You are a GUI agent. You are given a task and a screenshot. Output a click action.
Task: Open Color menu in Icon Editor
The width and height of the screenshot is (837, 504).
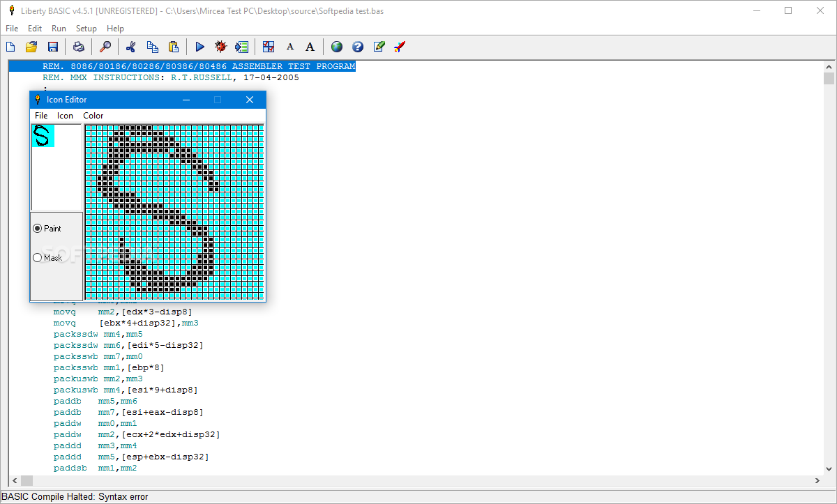click(x=93, y=116)
